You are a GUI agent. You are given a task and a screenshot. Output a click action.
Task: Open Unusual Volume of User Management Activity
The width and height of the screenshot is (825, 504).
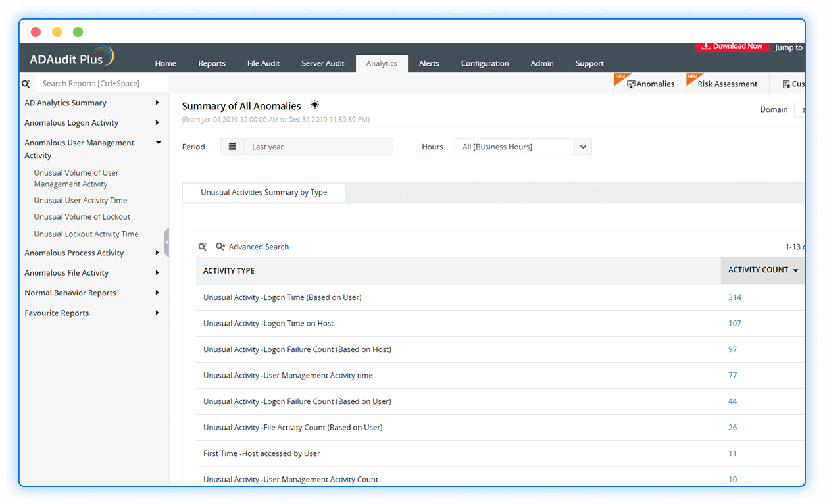point(76,178)
